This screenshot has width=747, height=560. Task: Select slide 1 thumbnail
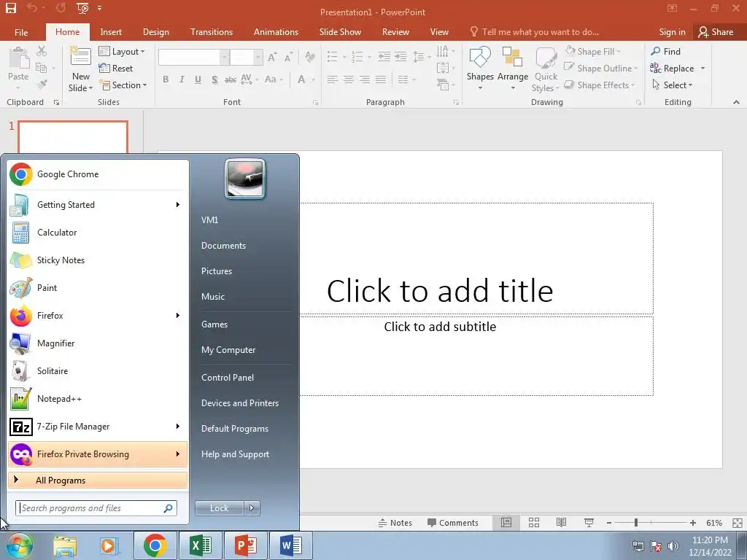click(73, 138)
